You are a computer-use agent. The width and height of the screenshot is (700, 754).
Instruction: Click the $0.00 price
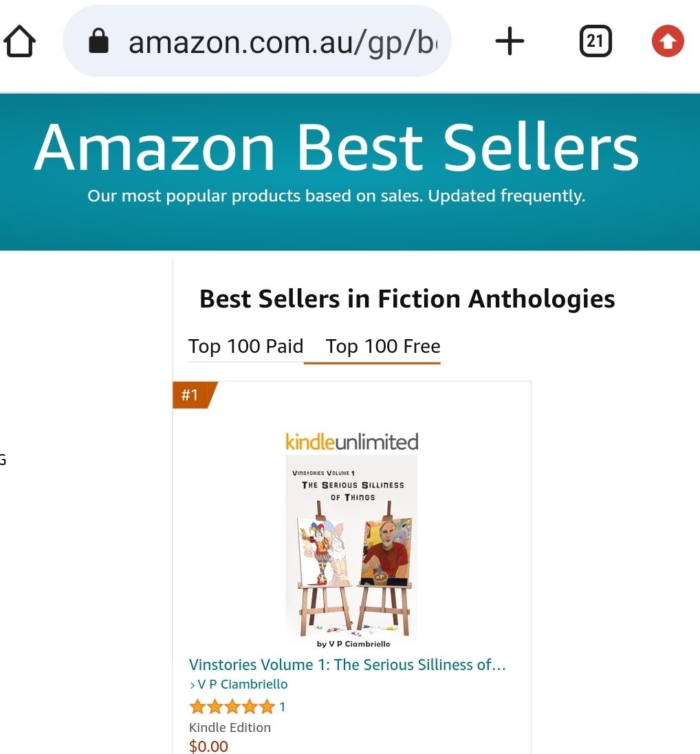pos(208,746)
